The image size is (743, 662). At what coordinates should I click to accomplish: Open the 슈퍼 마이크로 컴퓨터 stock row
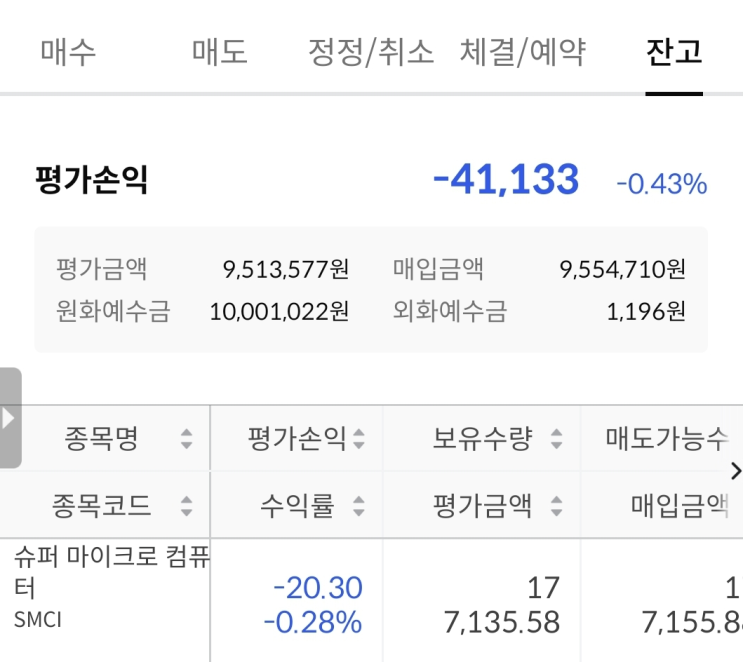pyautogui.click(x=111, y=568)
